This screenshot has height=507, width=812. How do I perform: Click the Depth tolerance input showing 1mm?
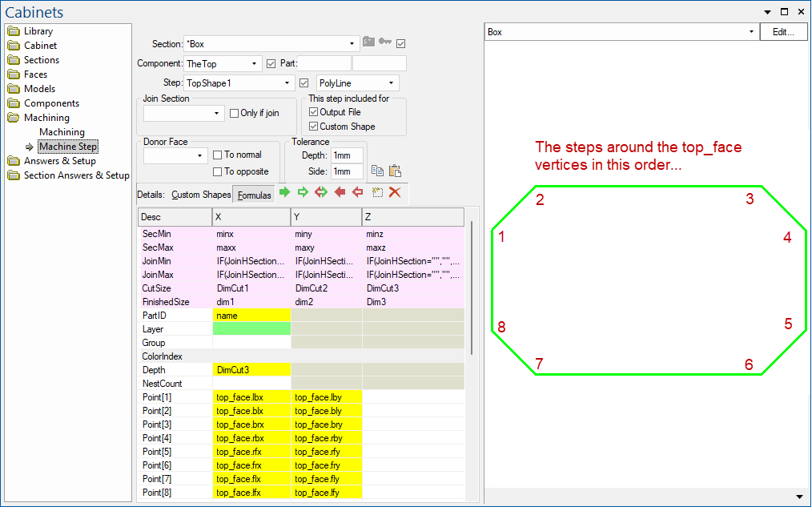tap(346, 156)
